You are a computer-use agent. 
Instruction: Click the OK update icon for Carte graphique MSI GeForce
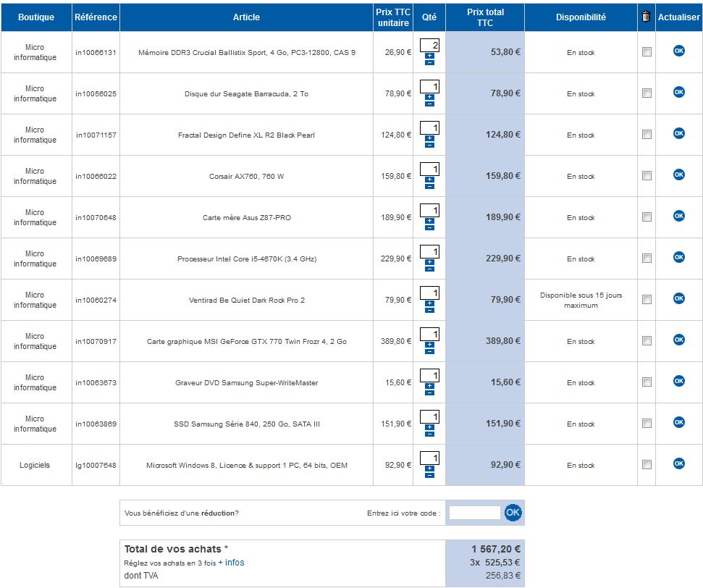(x=679, y=340)
